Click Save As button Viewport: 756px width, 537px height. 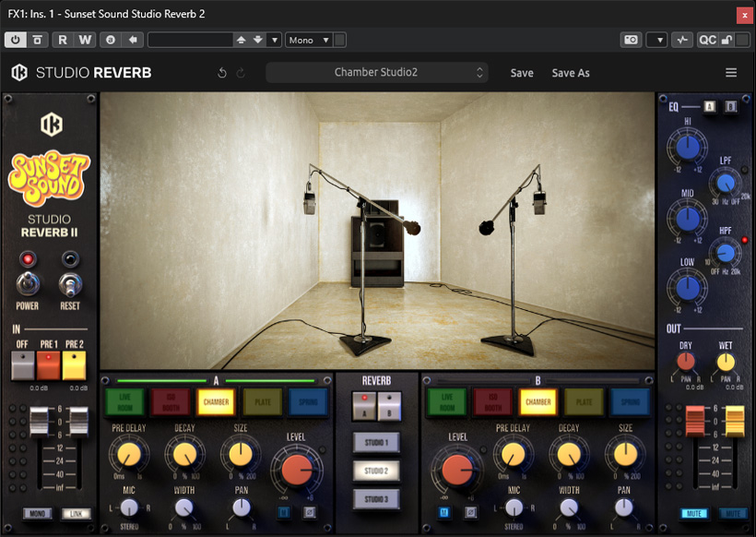pyautogui.click(x=571, y=73)
